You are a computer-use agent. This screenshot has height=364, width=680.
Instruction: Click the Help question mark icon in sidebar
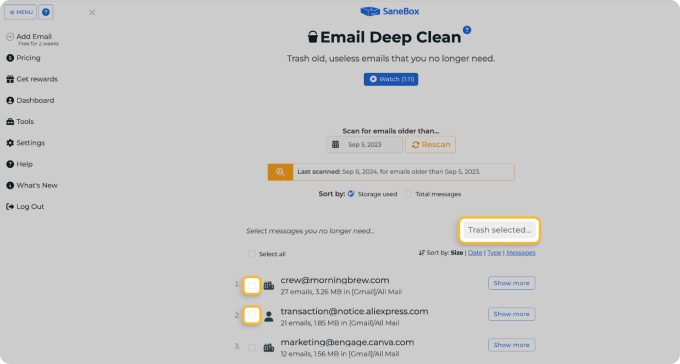10,164
